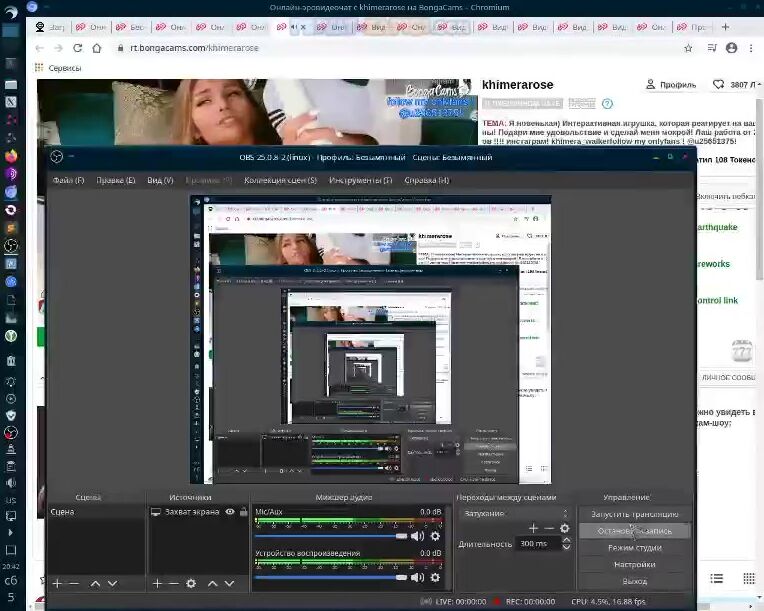Add a new scene with the plus icon

tap(57, 583)
